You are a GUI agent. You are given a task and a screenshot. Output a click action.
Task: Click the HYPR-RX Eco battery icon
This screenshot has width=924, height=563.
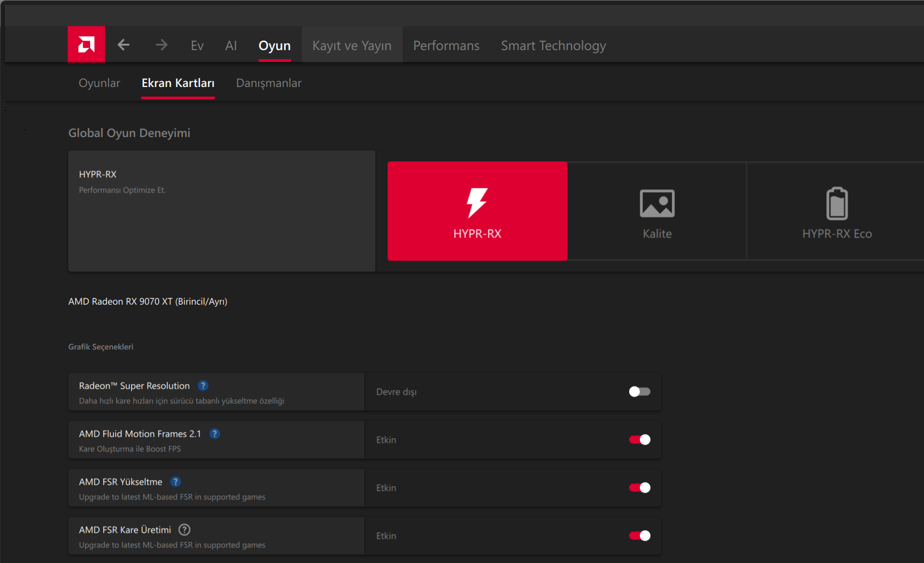(x=837, y=203)
